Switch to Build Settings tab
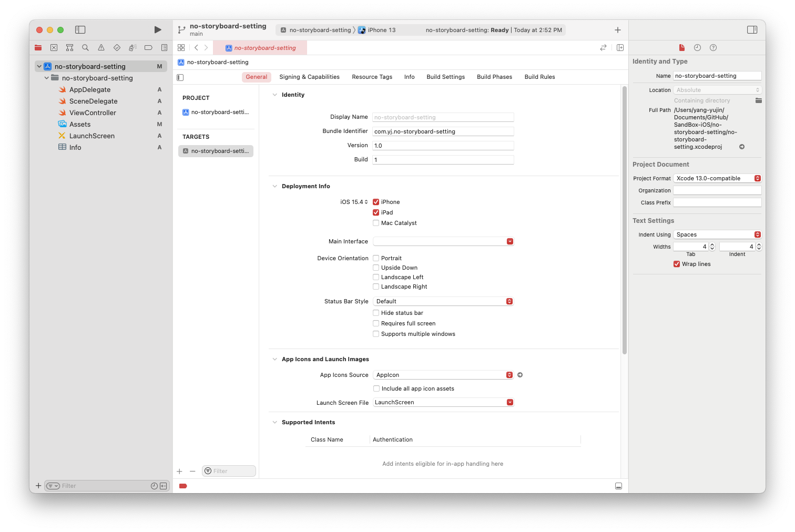 point(445,77)
